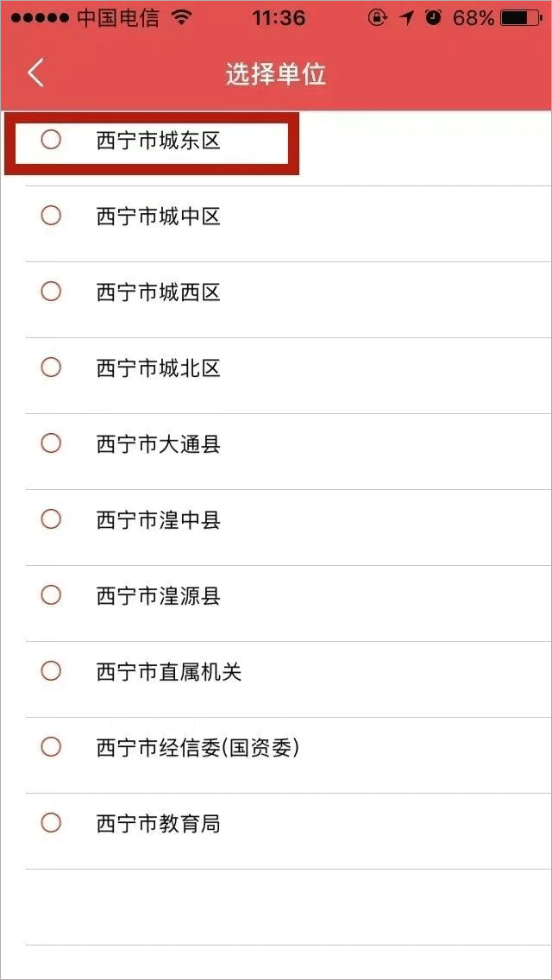Select the 西宁市城中区 radio button
Screen dimensions: 552x980
point(51,216)
